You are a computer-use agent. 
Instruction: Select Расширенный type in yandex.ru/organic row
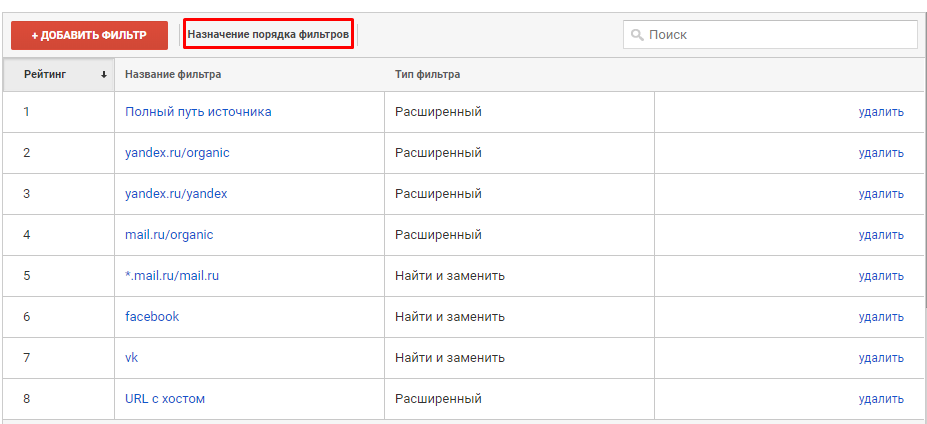(x=438, y=153)
